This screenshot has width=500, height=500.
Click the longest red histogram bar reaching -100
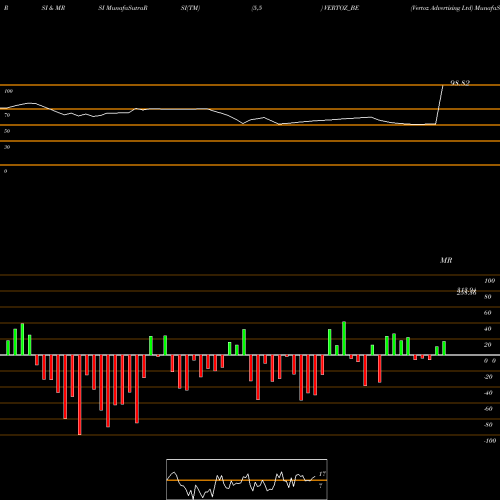coord(79,395)
